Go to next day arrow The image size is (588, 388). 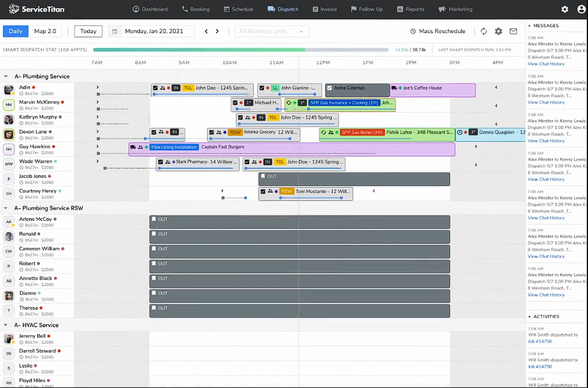point(217,32)
